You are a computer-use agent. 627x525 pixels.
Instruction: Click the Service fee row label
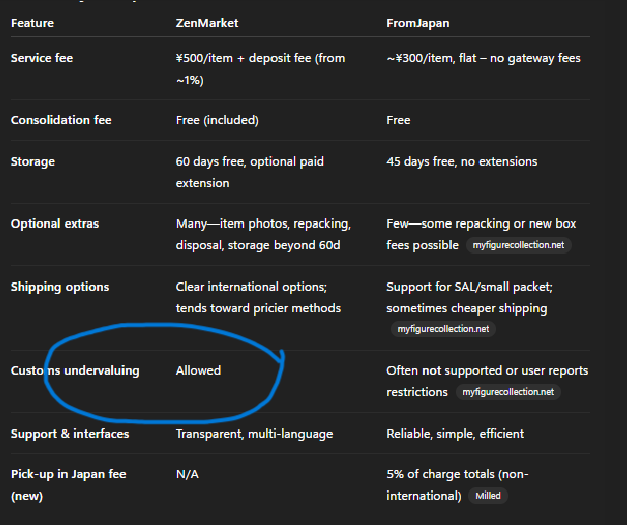point(42,58)
